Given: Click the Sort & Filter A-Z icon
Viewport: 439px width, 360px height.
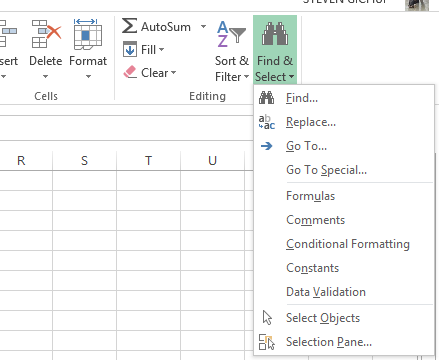Looking at the screenshot, I should (231, 34).
